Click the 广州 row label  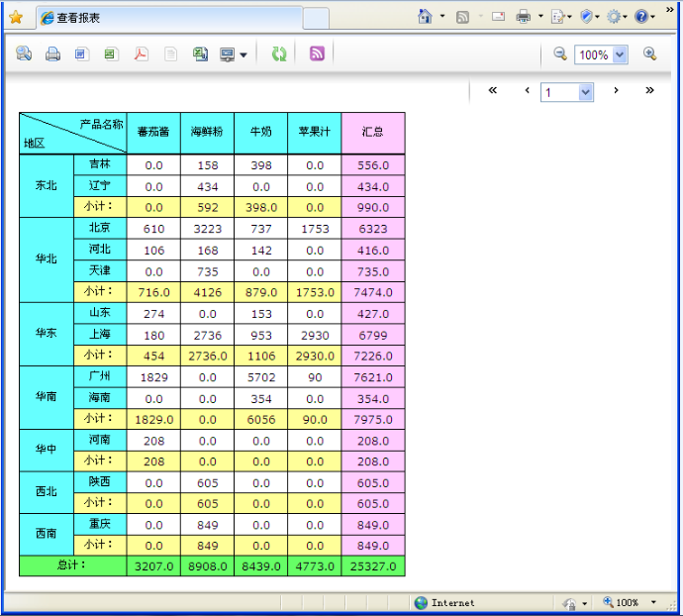coord(100,376)
